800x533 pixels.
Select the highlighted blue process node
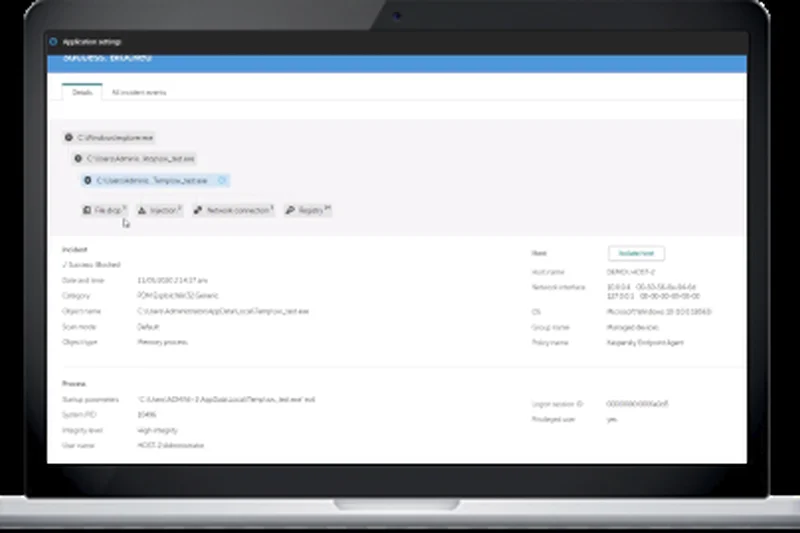[x=155, y=181]
